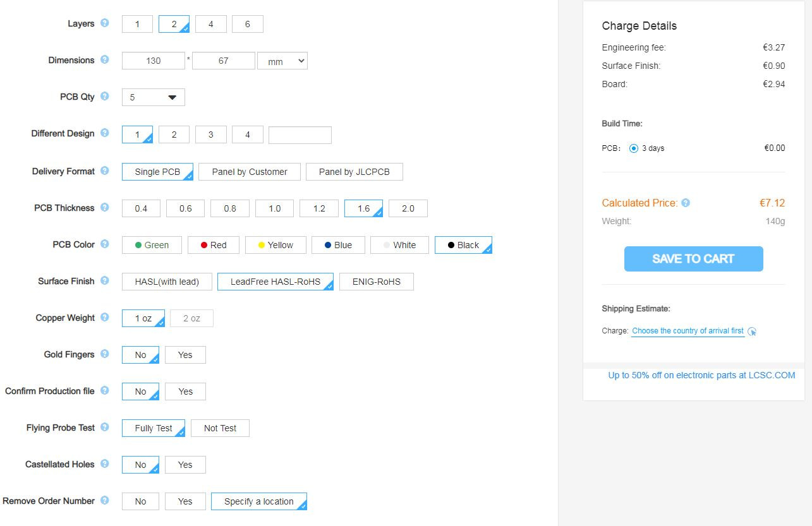Click the dimensions width field showing 130
Screen dimensions: 812x526
153,61
